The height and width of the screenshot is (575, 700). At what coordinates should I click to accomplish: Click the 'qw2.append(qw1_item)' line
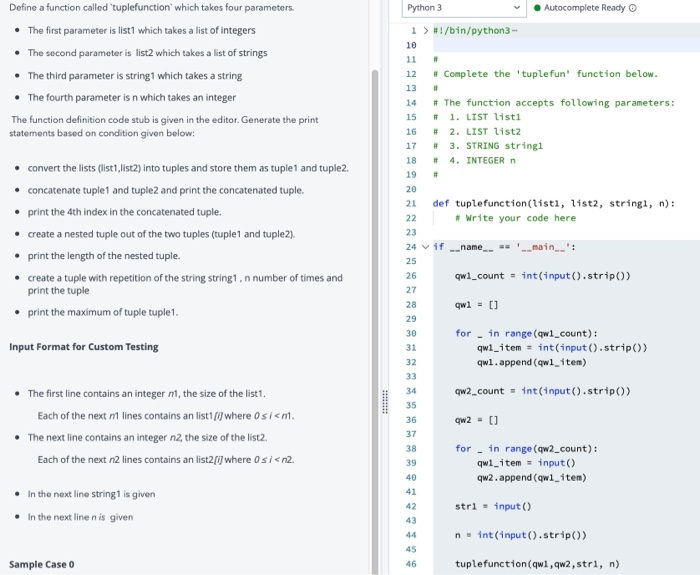pos(531,478)
